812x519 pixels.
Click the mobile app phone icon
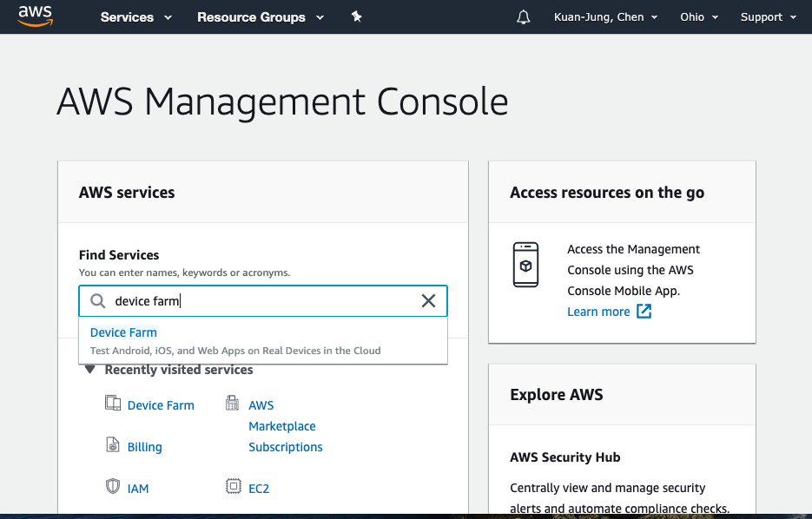click(525, 265)
